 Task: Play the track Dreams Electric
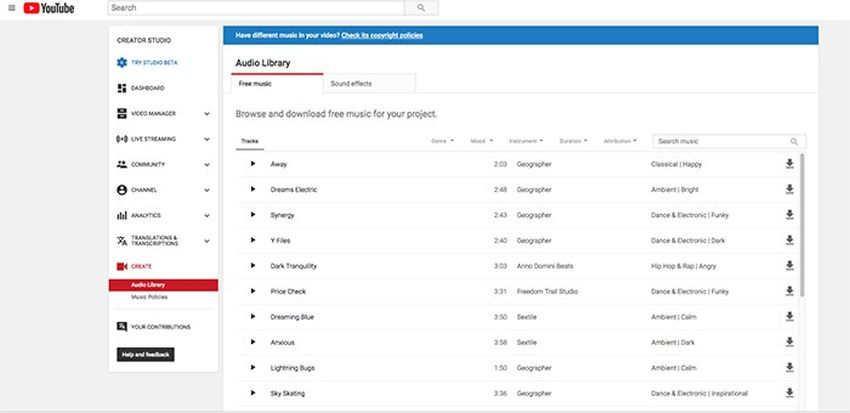253,189
